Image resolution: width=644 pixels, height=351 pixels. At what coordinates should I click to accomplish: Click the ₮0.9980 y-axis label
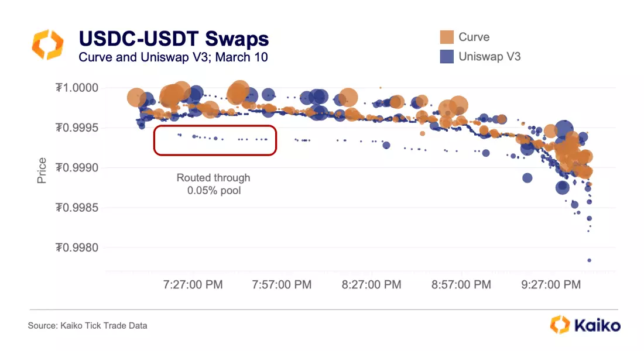pyautogui.click(x=77, y=247)
